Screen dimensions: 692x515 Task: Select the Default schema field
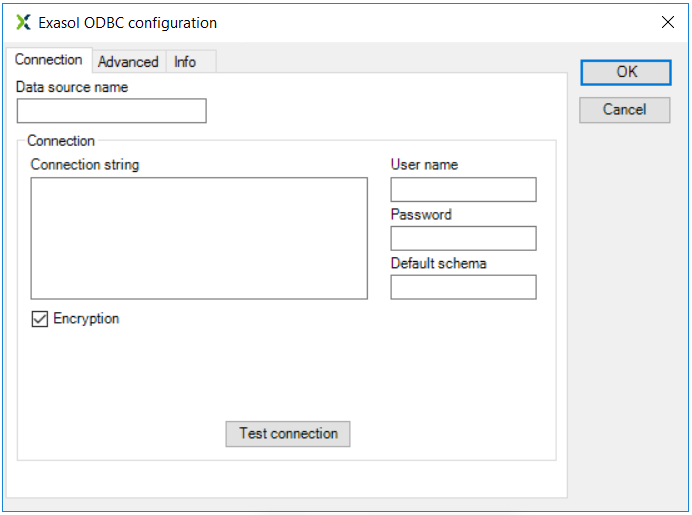463,287
